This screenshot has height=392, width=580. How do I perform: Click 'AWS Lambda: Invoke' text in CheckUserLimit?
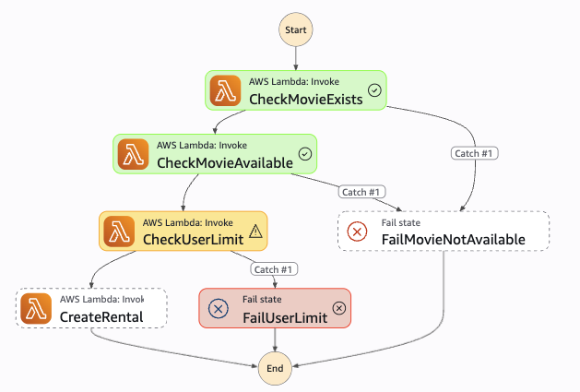coord(188,222)
